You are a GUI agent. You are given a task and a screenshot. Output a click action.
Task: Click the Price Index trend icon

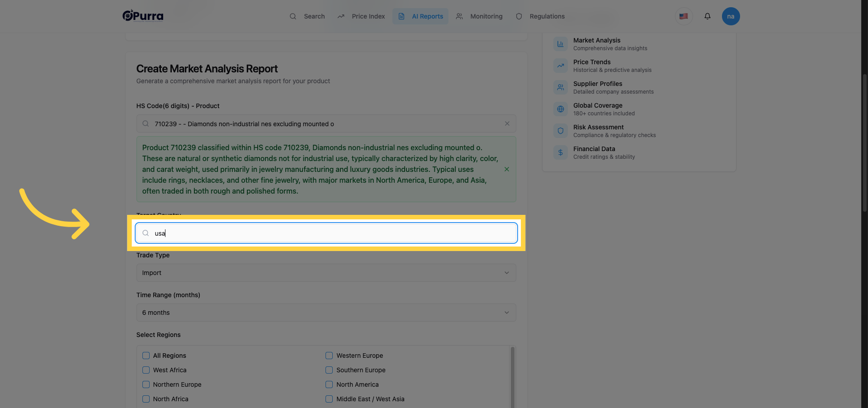pyautogui.click(x=341, y=16)
